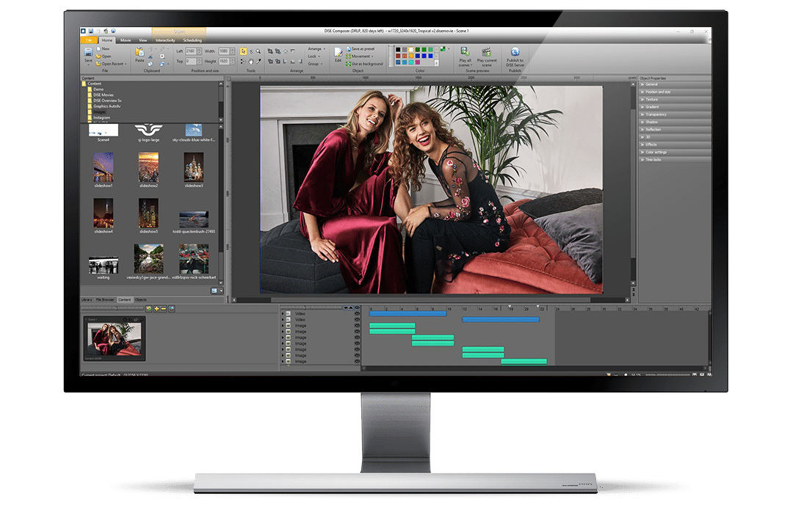Screen dimensions: 793x532
Task: Click Play all scenes icon
Action: coord(465,53)
